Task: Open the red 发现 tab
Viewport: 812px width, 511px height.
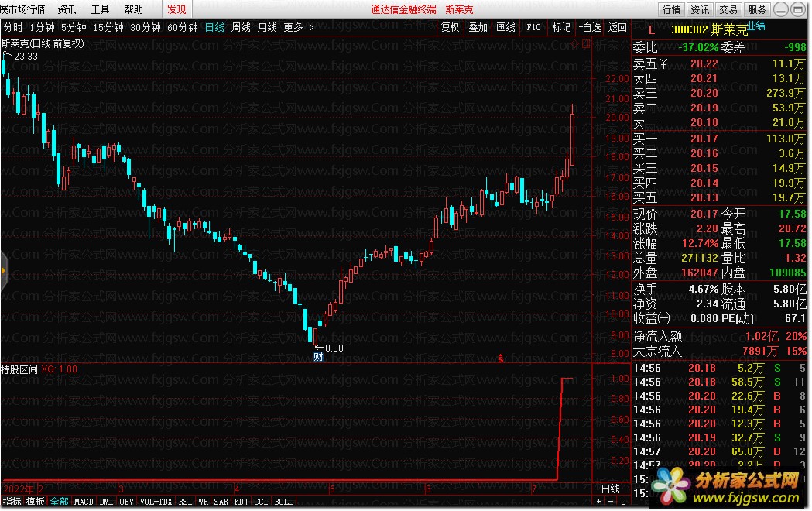Action: tap(176, 9)
